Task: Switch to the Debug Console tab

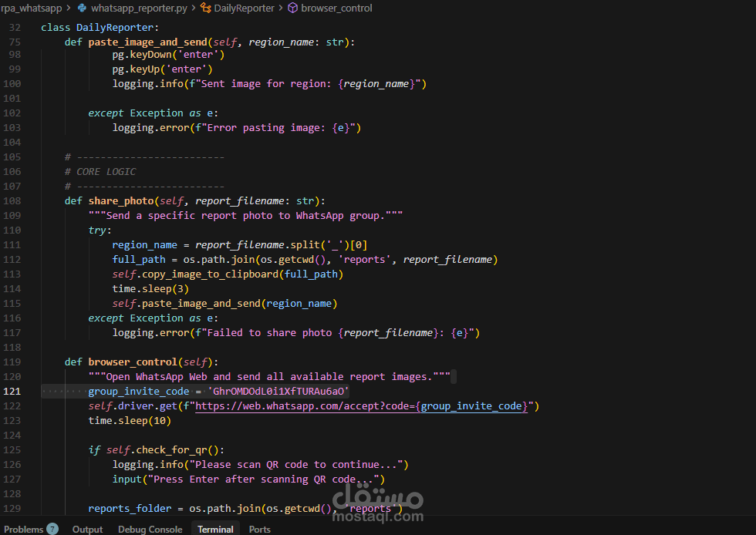Action: tap(150, 529)
